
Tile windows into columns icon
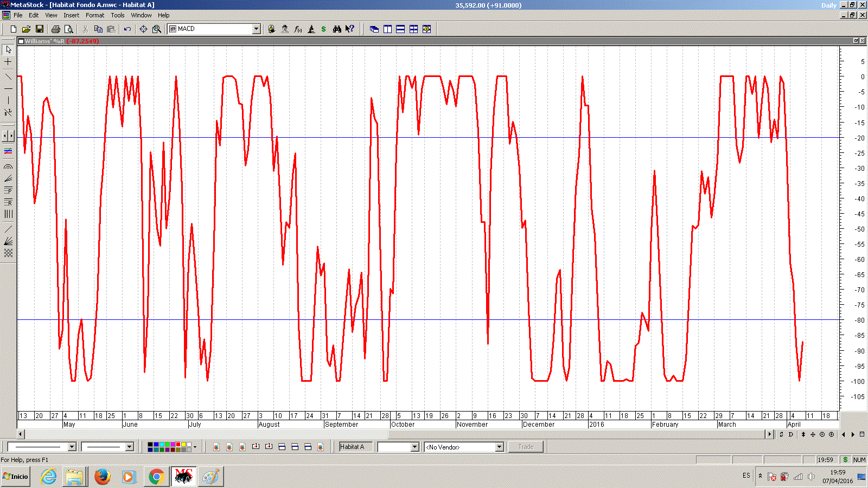coord(387,29)
